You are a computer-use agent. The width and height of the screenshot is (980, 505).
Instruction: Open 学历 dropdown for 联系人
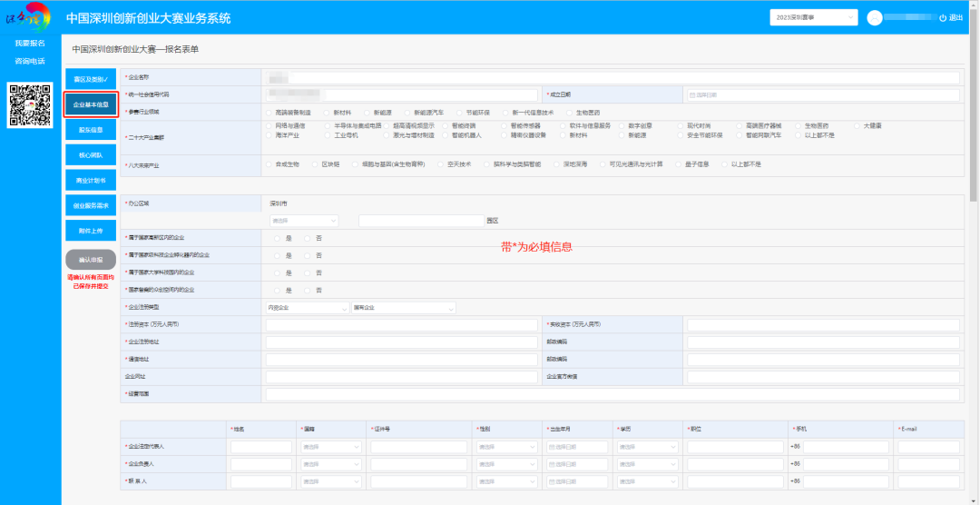pos(648,482)
